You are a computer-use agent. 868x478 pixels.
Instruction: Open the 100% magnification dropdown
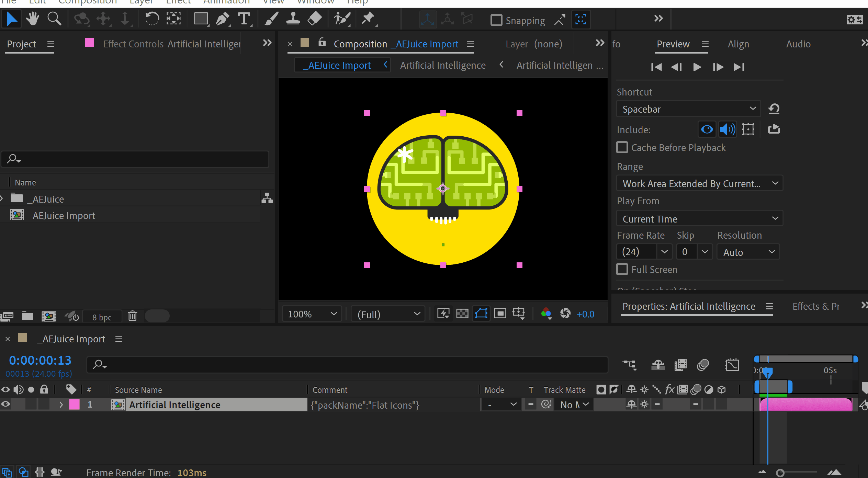click(311, 314)
